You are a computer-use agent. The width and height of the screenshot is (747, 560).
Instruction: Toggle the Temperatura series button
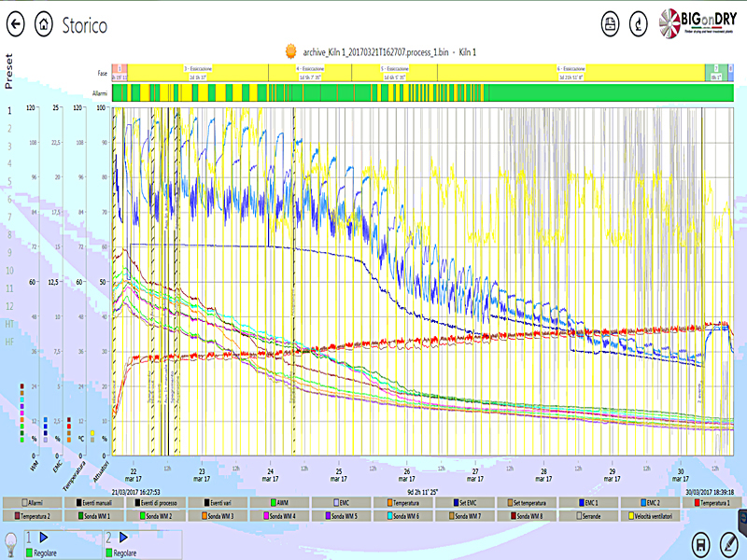point(403,502)
